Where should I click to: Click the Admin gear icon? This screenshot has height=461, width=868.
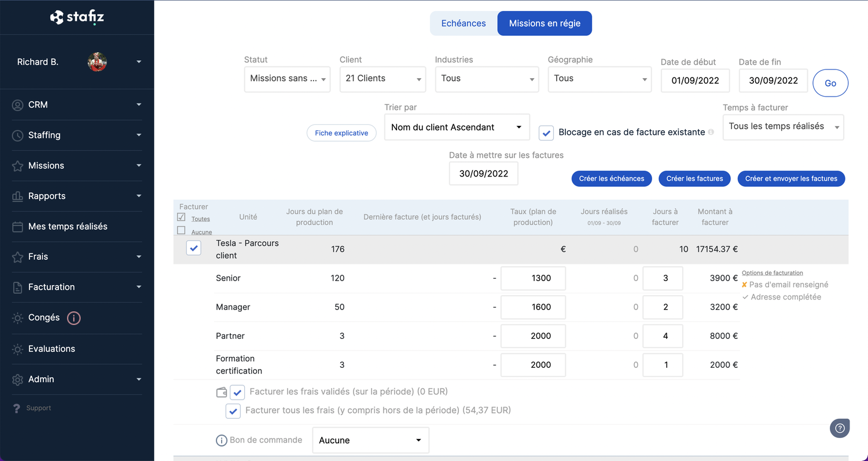click(17, 379)
